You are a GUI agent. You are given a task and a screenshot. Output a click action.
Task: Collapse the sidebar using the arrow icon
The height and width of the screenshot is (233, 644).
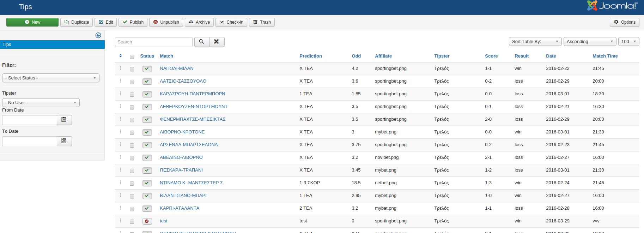(x=98, y=35)
